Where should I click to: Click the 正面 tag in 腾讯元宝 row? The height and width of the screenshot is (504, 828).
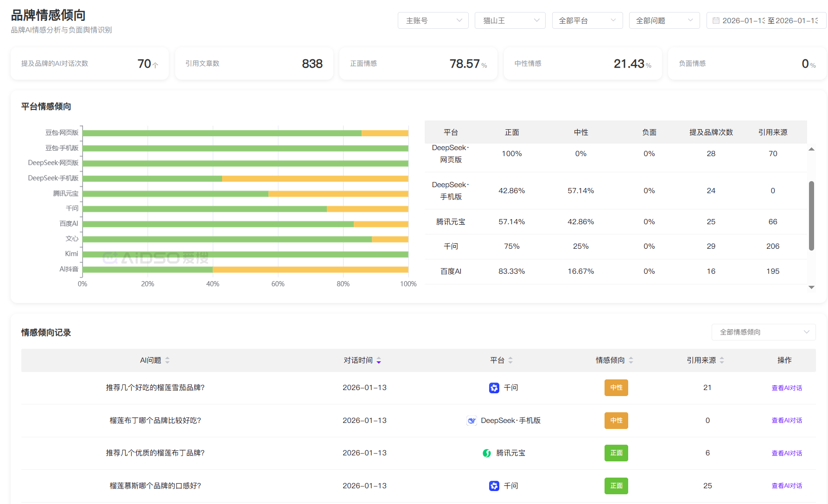(616, 453)
